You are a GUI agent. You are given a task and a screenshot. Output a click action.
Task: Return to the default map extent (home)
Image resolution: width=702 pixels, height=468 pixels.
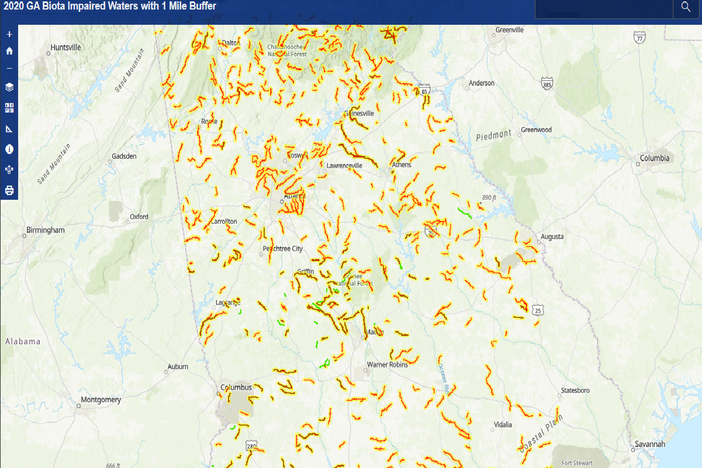coord(9,50)
